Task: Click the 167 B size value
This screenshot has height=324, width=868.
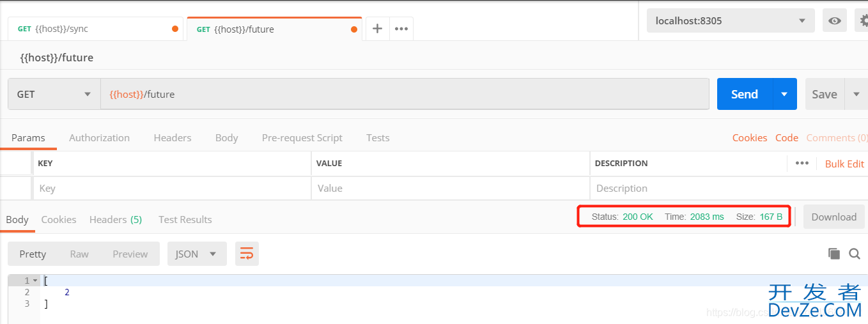Action: [x=771, y=217]
